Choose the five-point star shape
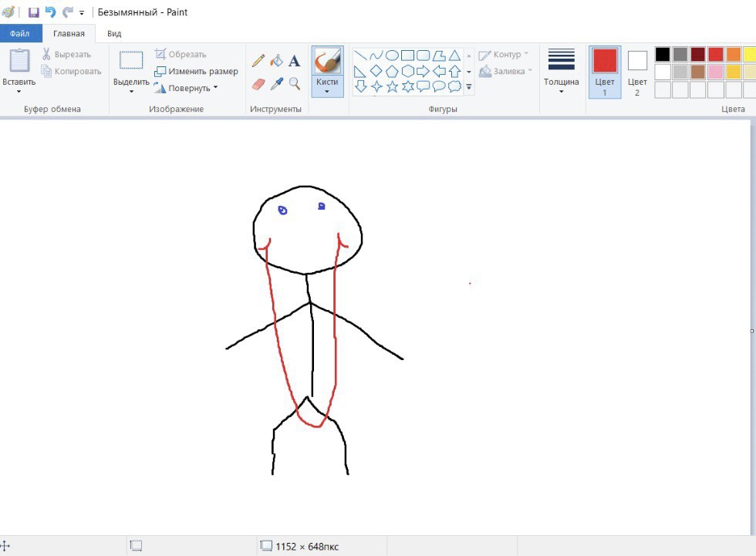This screenshot has width=756, height=556. point(392,86)
